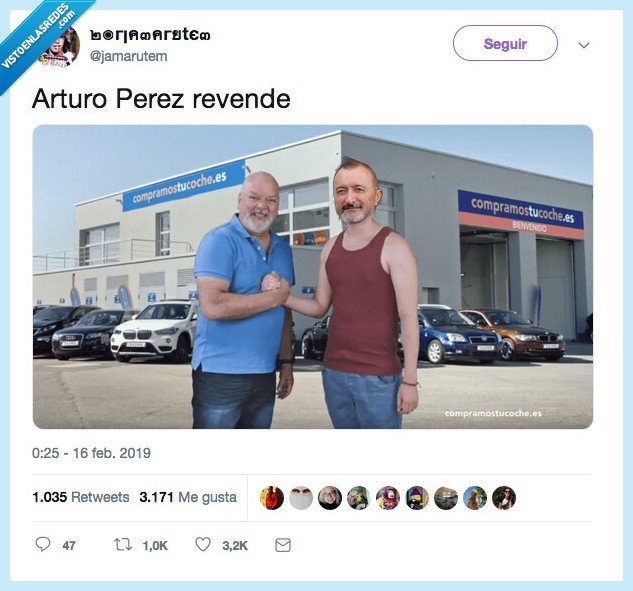View the 1.035 Retweets list

[x=81, y=497]
